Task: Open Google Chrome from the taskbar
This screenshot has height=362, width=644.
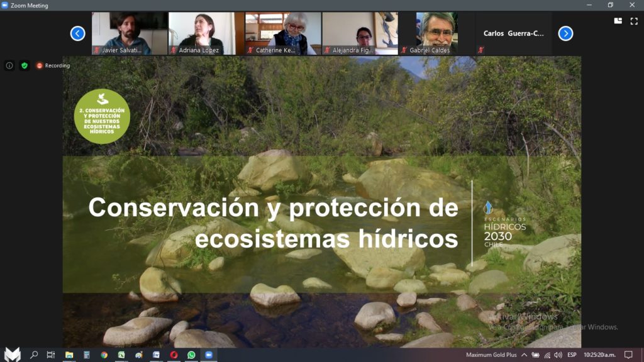Action: click(104, 355)
